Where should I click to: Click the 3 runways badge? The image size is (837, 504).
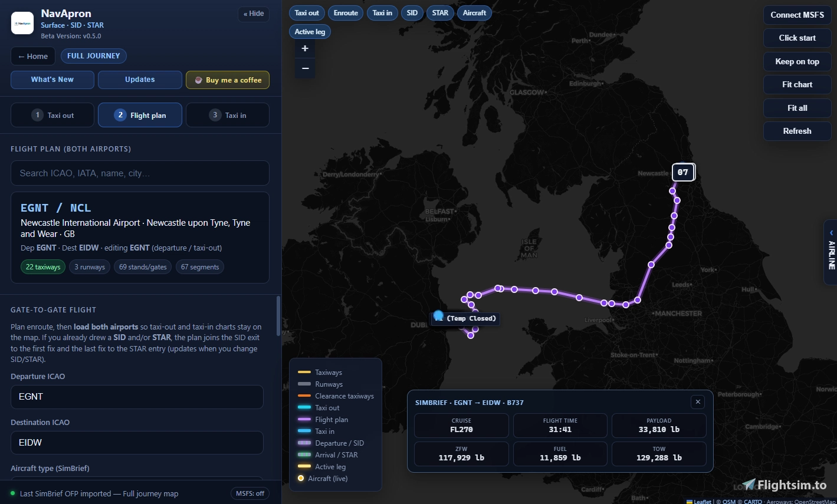pos(90,267)
